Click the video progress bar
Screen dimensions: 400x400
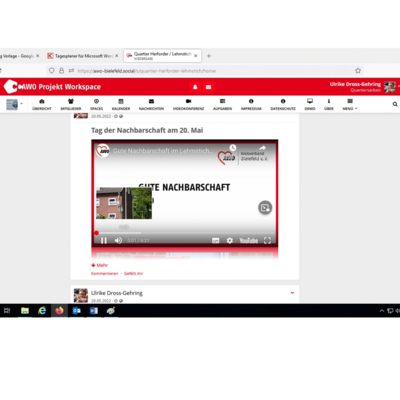(185, 233)
